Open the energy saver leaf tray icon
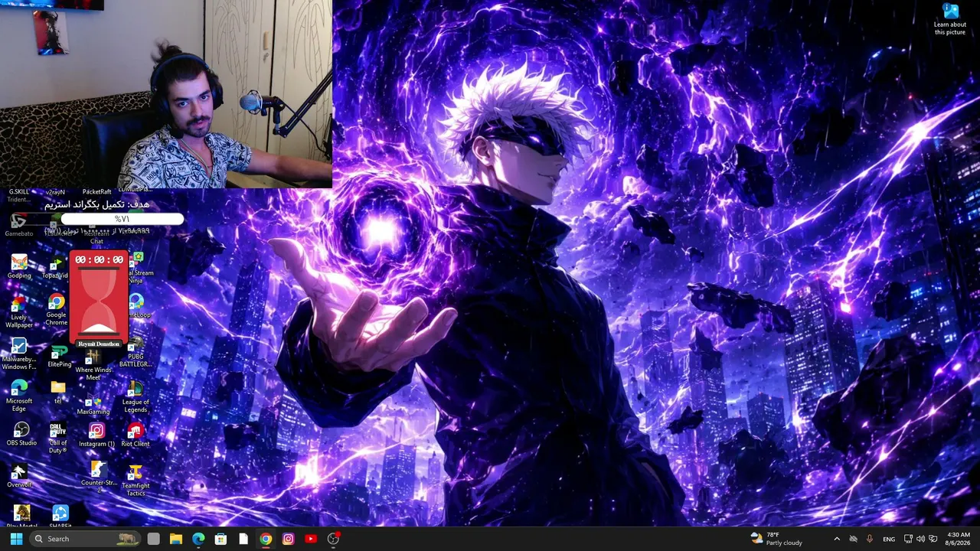This screenshot has width=980, height=551. click(933, 539)
